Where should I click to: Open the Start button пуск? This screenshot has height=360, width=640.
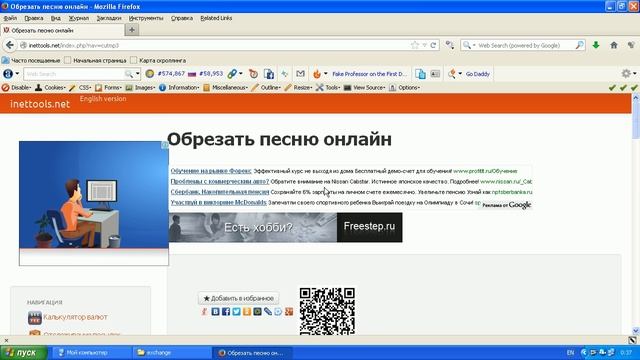point(23,352)
